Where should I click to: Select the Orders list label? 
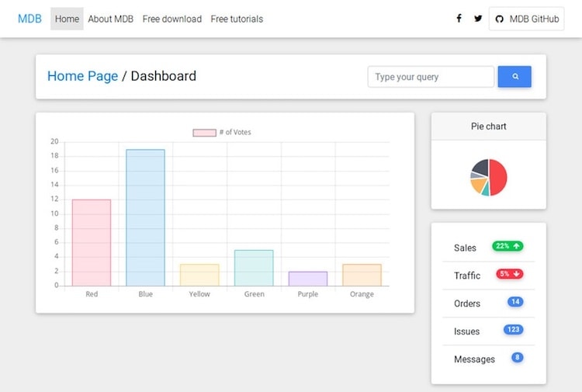coord(467,304)
